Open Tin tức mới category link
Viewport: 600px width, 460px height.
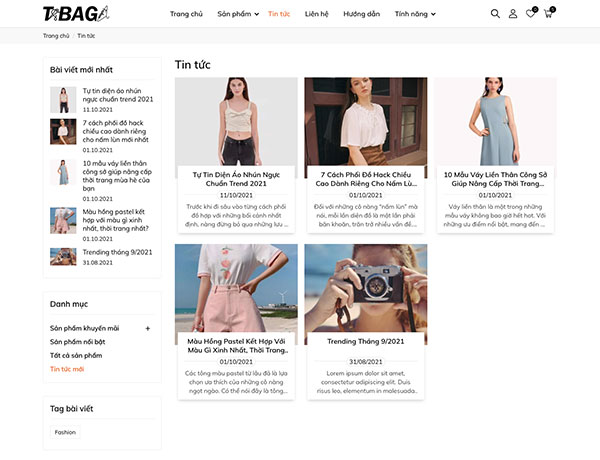(67, 369)
